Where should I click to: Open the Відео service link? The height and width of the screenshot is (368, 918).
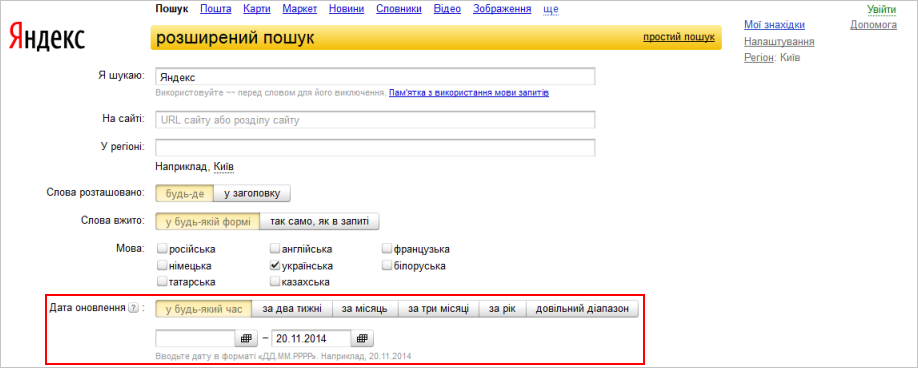coord(447,9)
